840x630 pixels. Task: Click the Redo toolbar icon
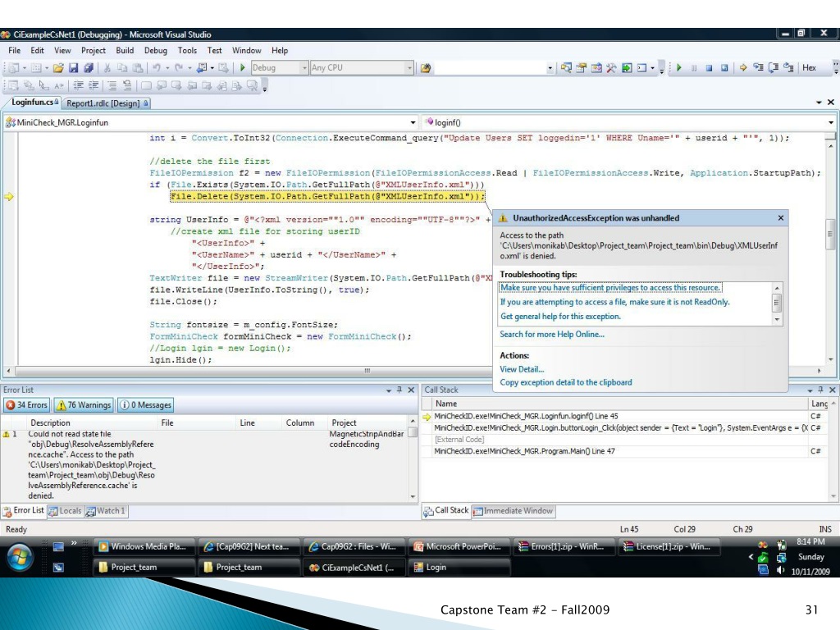pyautogui.click(x=178, y=68)
